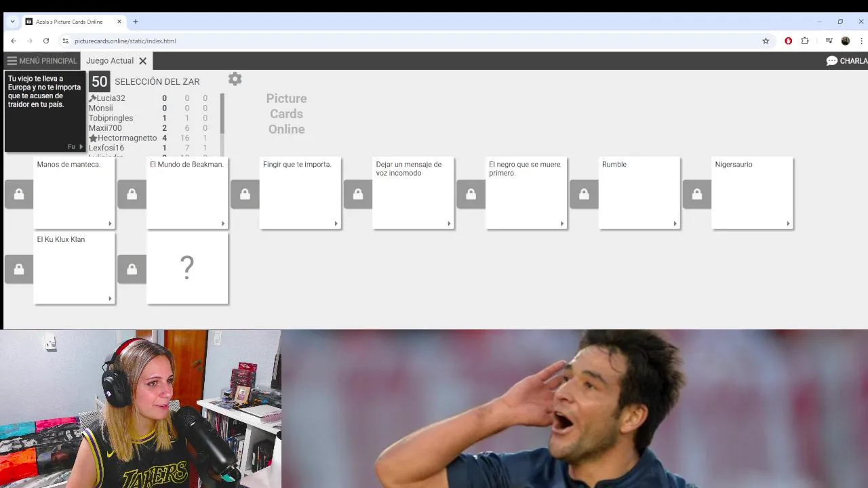The image size is (868, 488).
Task: Close the Juego Actual tab
Action: tap(143, 61)
